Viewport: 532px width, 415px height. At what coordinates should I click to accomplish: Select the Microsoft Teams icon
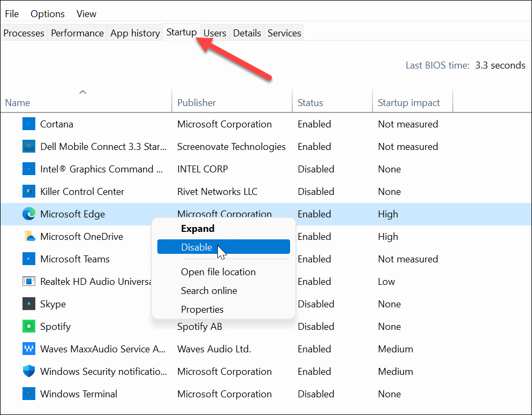[28, 259]
